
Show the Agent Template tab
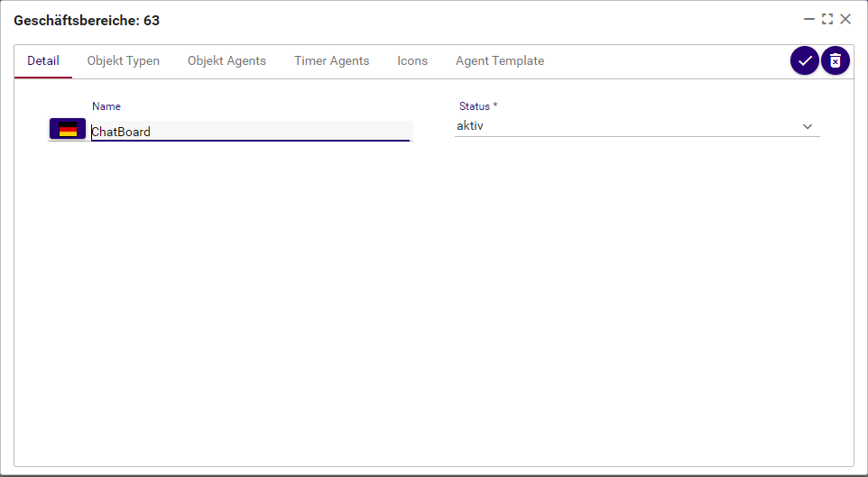(500, 61)
